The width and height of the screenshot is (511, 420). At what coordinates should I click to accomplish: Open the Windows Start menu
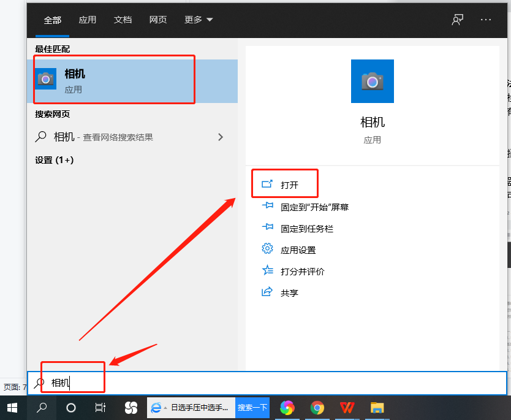click(12, 407)
